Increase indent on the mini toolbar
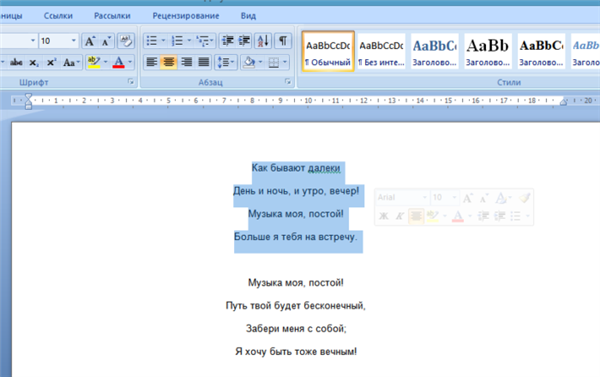This screenshot has width=600, height=377. pyautogui.click(x=500, y=216)
